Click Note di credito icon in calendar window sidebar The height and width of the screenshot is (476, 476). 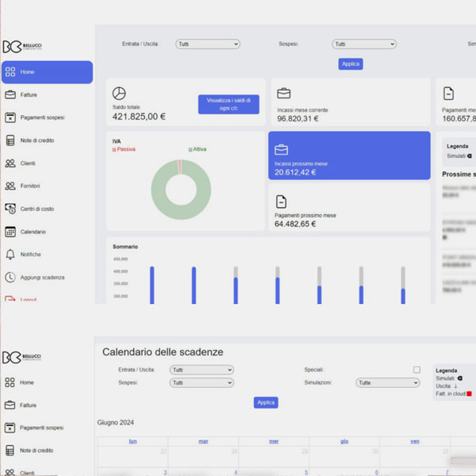tap(10, 450)
